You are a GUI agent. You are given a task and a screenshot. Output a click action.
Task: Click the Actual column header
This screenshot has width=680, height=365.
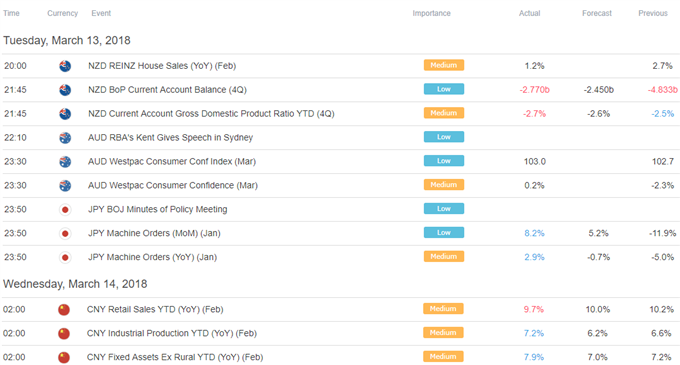point(530,13)
